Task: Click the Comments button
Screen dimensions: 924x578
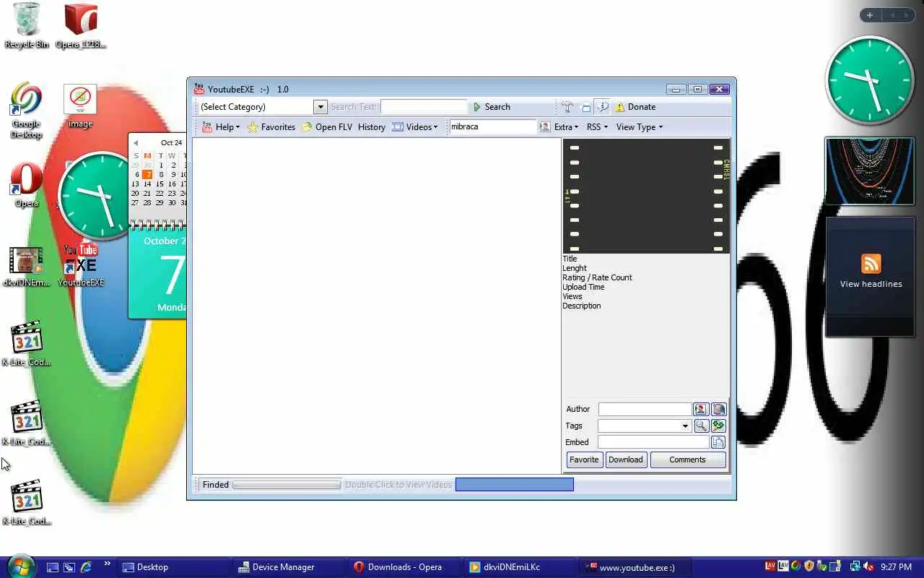Action: point(687,460)
